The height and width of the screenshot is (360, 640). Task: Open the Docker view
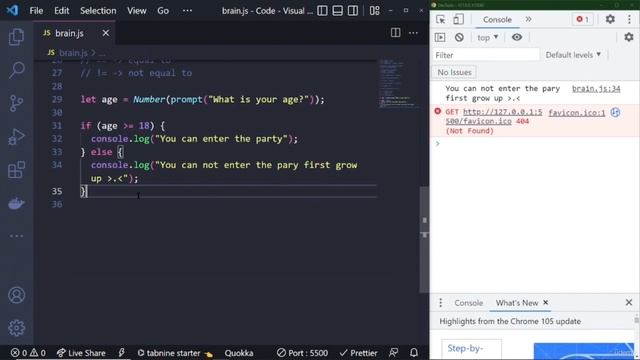16,203
